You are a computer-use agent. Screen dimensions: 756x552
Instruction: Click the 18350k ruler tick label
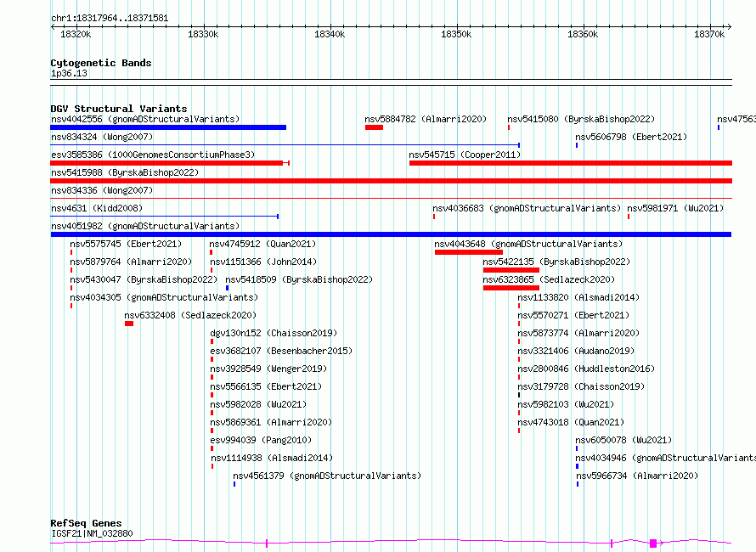click(456, 34)
